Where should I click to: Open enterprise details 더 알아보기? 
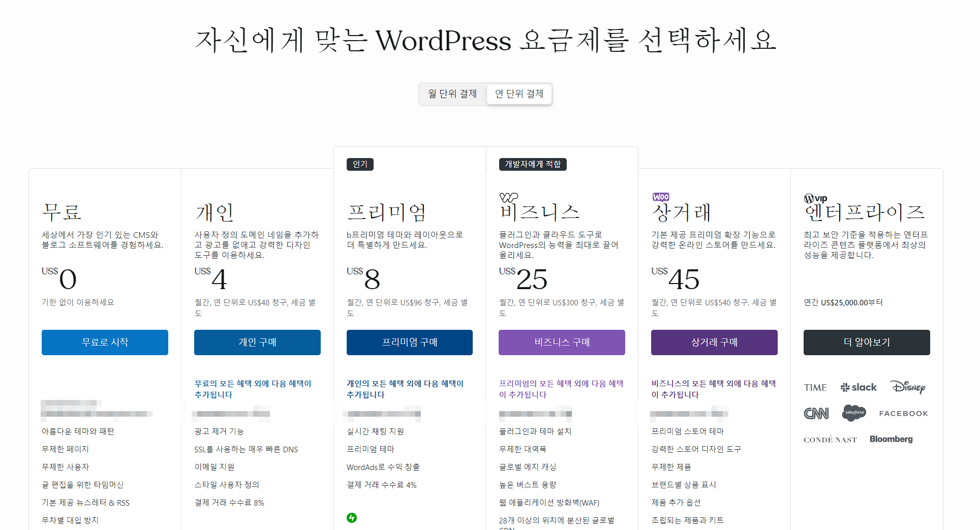click(x=867, y=342)
